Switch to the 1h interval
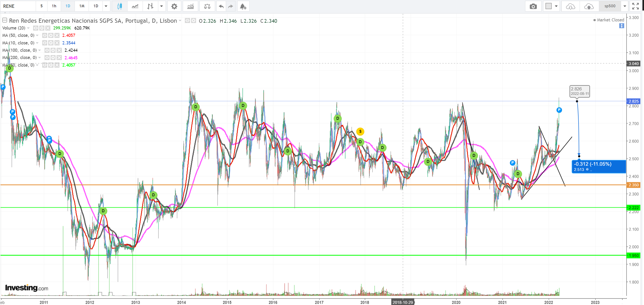Viewport: 644px width, 305px height. [x=54, y=6]
